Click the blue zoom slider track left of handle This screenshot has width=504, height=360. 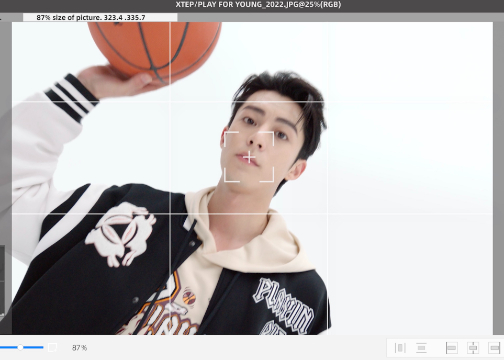8,347
